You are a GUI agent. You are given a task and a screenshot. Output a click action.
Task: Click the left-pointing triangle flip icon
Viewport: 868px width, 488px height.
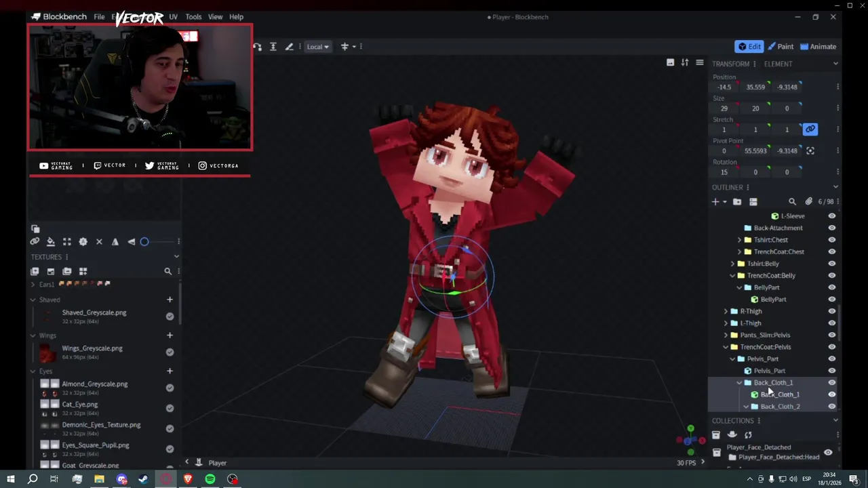(131, 241)
